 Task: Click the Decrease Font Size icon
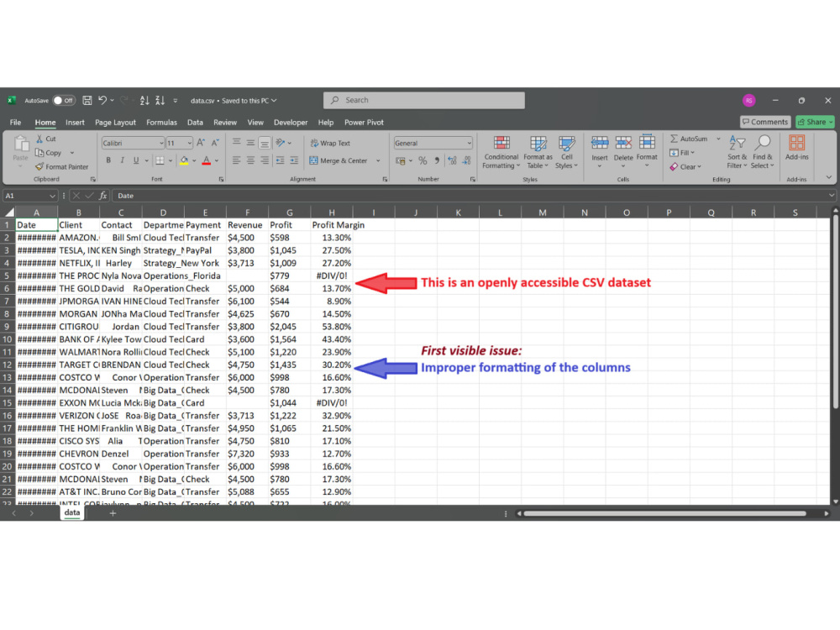215,143
